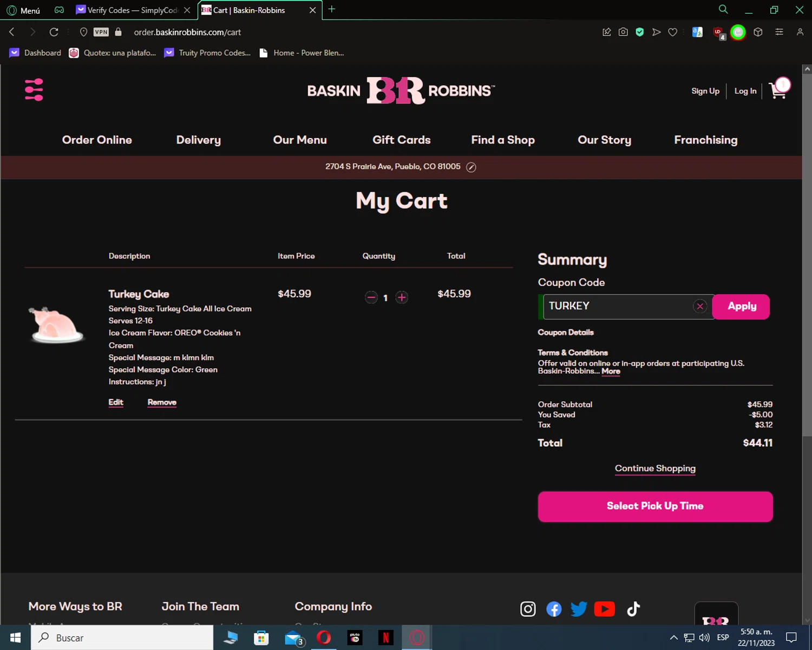Close the Cart | Baskin-Robbins tab
812x650 pixels.
pyautogui.click(x=312, y=10)
